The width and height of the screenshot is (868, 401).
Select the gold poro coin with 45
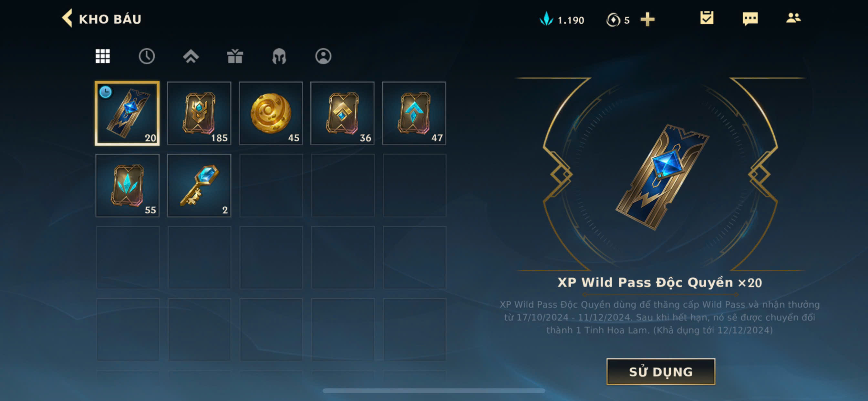pyautogui.click(x=271, y=113)
